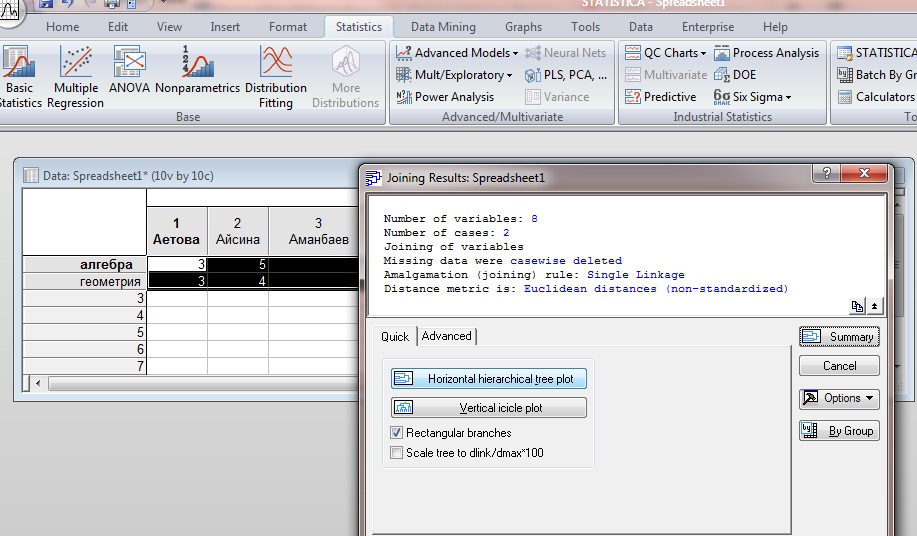This screenshot has height=536, width=917.
Task: Open Process Analysis module
Action: click(767, 53)
